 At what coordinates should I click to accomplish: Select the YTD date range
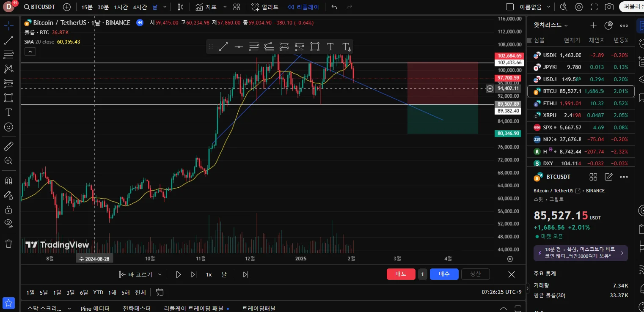(x=98, y=292)
